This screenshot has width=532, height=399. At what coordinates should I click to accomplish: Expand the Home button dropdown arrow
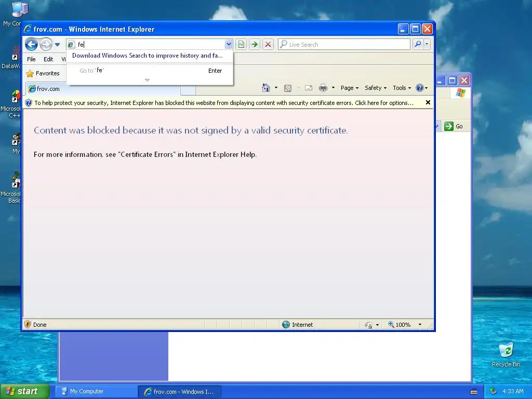point(276,88)
